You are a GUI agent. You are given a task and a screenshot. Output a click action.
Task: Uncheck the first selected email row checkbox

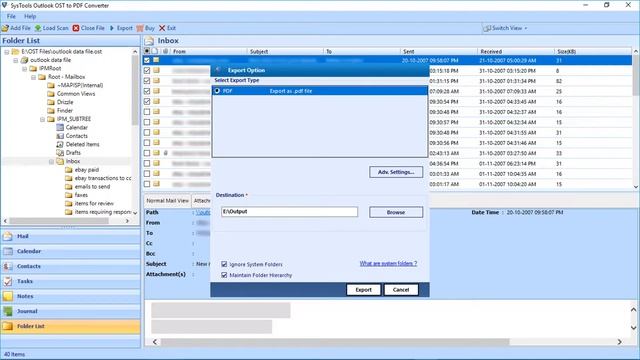point(147,60)
